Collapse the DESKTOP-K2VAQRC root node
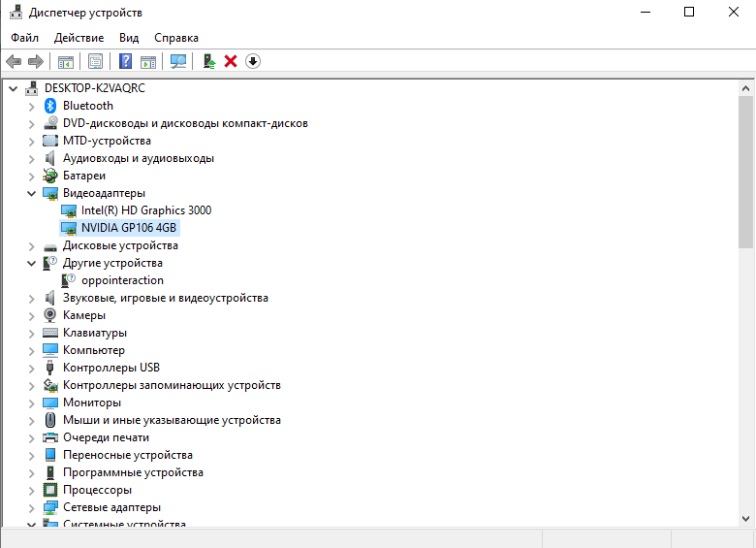 (13, 88)
